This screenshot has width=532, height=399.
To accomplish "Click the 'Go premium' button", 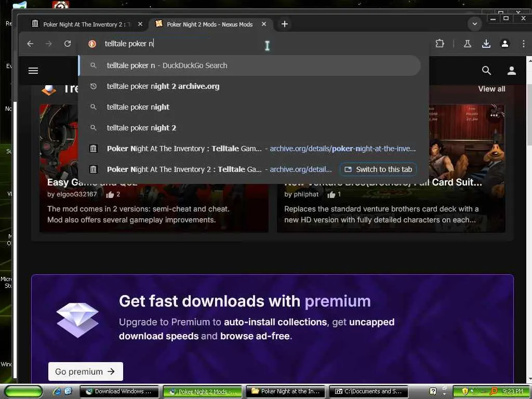I will click(x=86, y=371).
